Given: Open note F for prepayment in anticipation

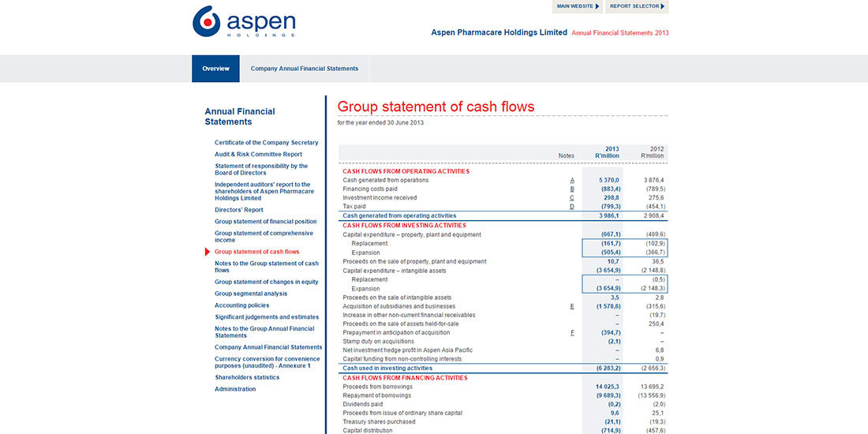Looking at the screenshot, I should pos(572,333).
